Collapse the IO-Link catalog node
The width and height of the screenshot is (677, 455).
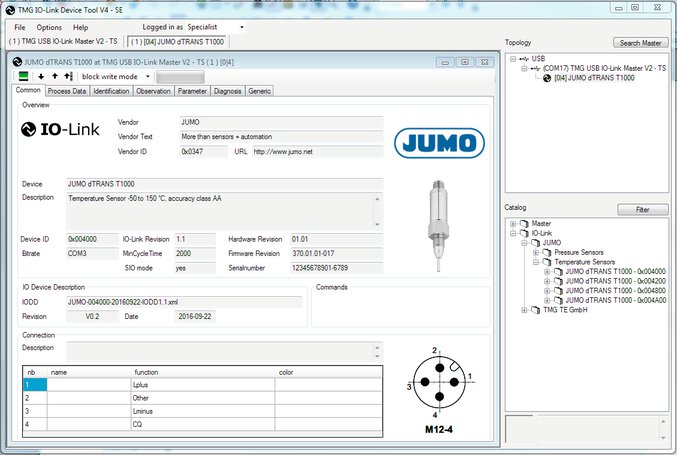point(513,233)
